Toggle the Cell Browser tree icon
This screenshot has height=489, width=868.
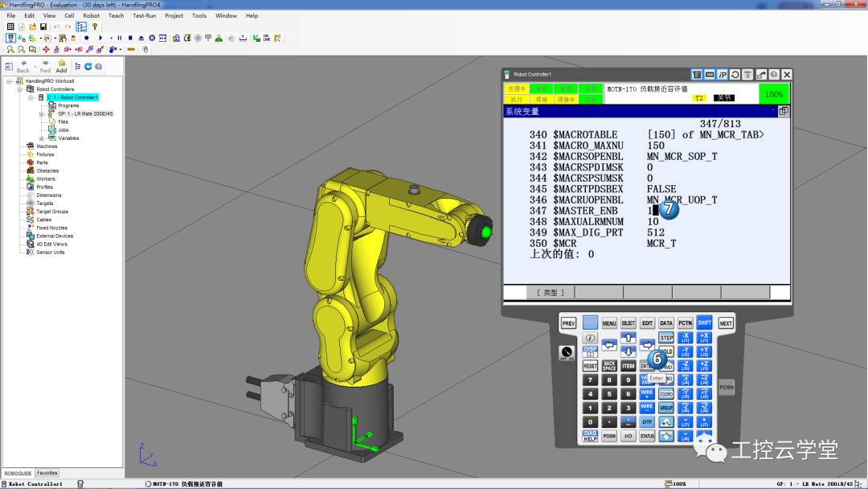[81, 27]
